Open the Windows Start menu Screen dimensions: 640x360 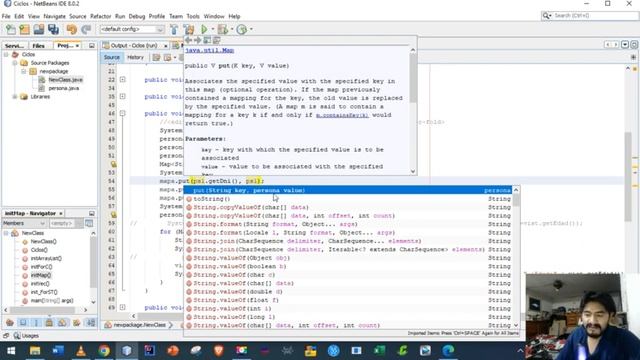(x=11, y=351)
